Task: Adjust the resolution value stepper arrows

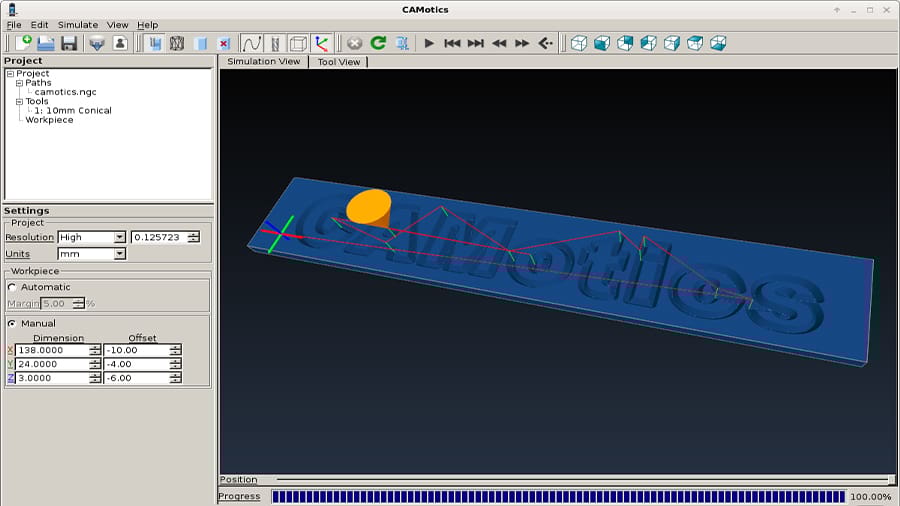Action: click(194, 237)
